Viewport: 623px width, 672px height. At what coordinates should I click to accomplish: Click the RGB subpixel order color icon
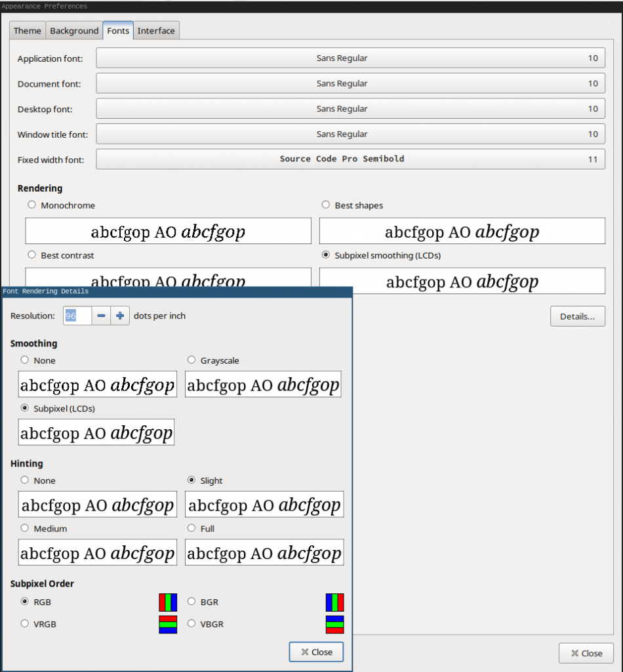tap(168, 602)
